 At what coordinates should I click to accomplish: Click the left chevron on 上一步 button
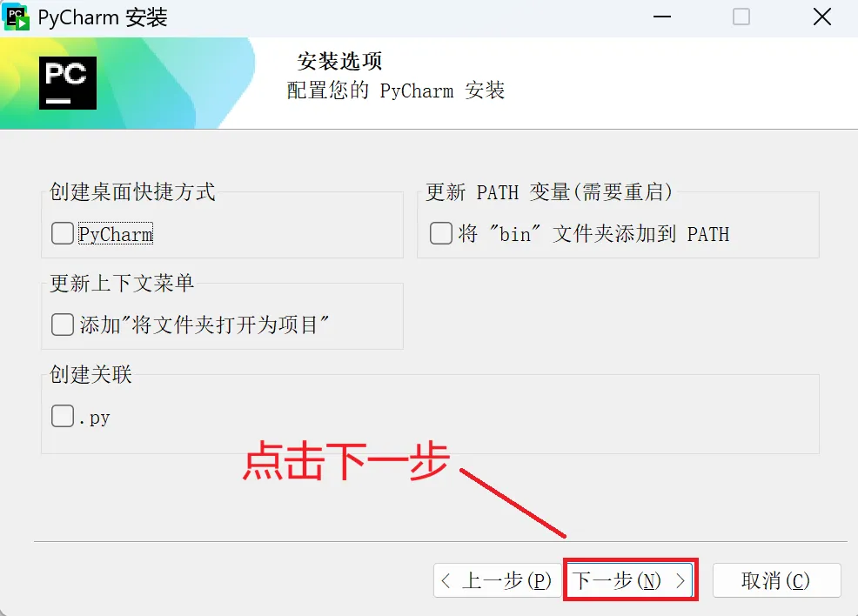point(446,580)
